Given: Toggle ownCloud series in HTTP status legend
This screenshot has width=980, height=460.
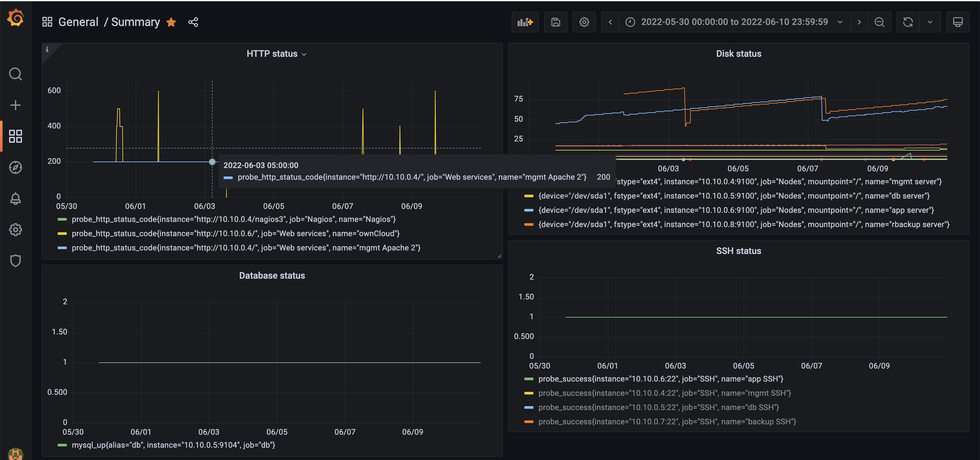Looking at the screenshot, I should tap(236, 234).
